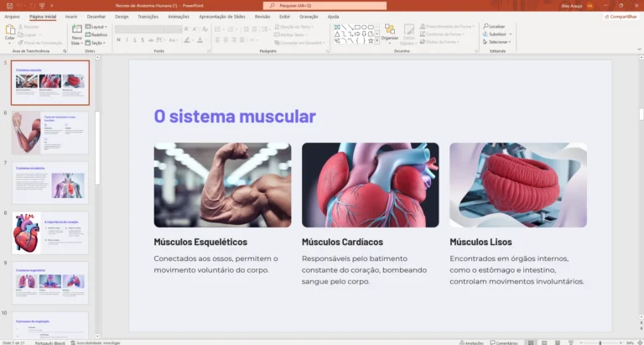Click the Colar paste clipboard icon
644x345 pixels.
pos(10,29)
